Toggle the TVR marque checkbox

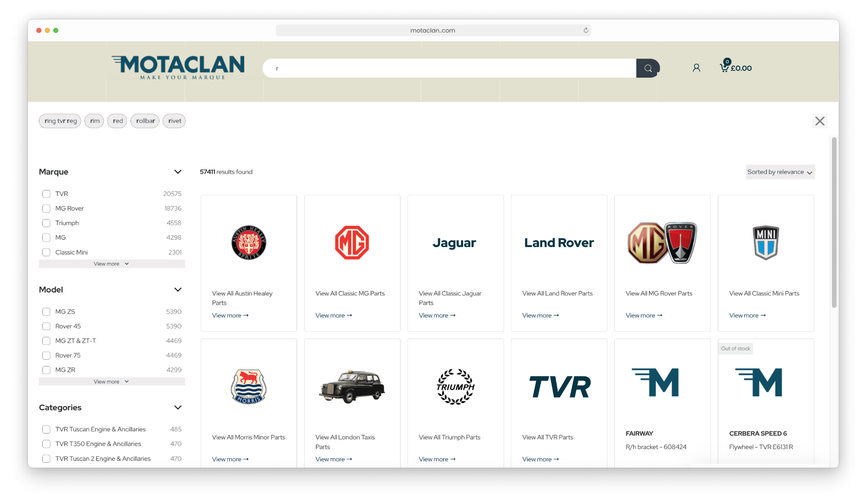tap(47, 193)
